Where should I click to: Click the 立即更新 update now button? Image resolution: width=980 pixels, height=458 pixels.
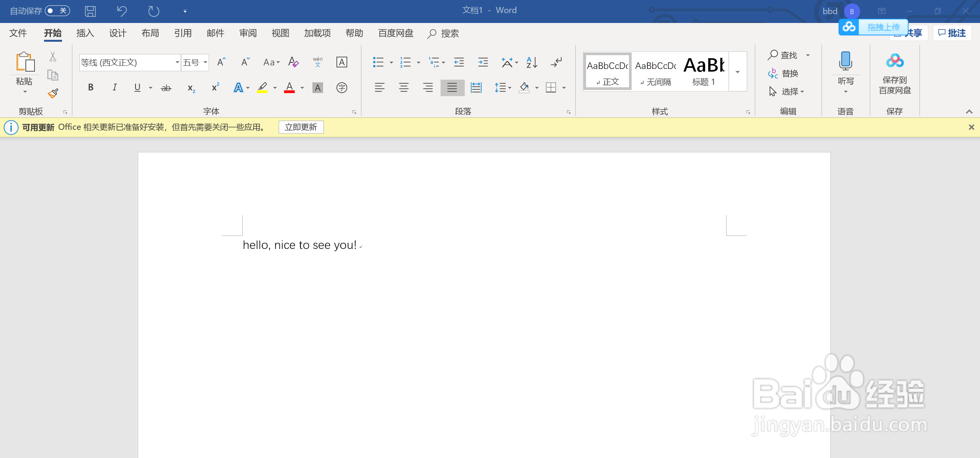[301, 127]
